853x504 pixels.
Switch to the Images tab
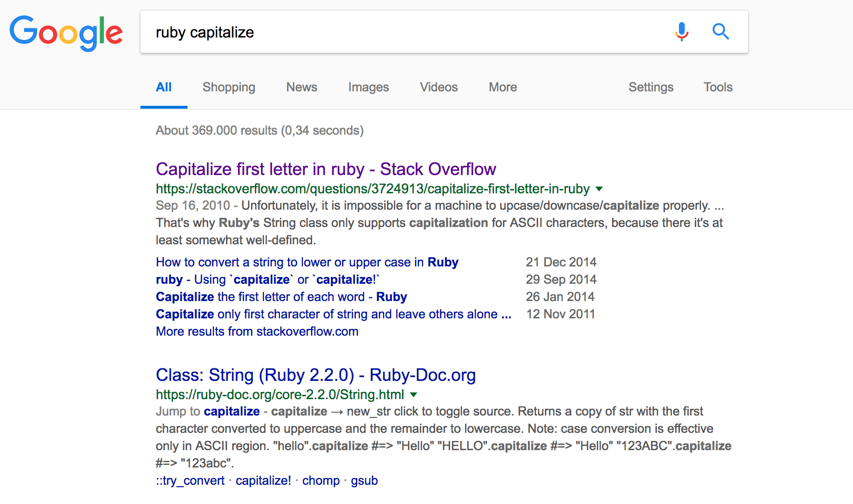click(x=368, y=87)
